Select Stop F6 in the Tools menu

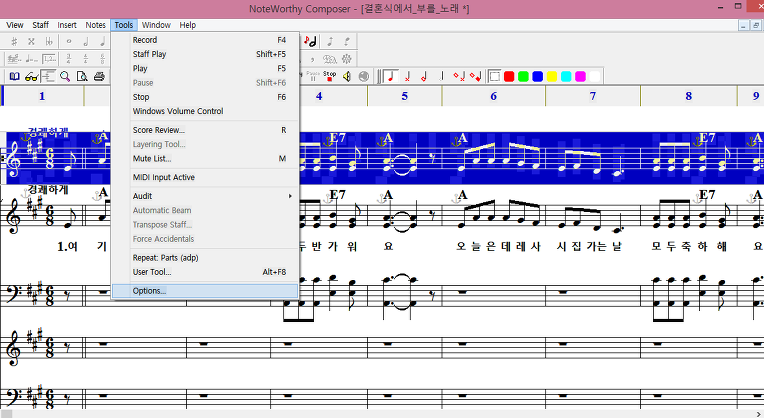(205, 97)
